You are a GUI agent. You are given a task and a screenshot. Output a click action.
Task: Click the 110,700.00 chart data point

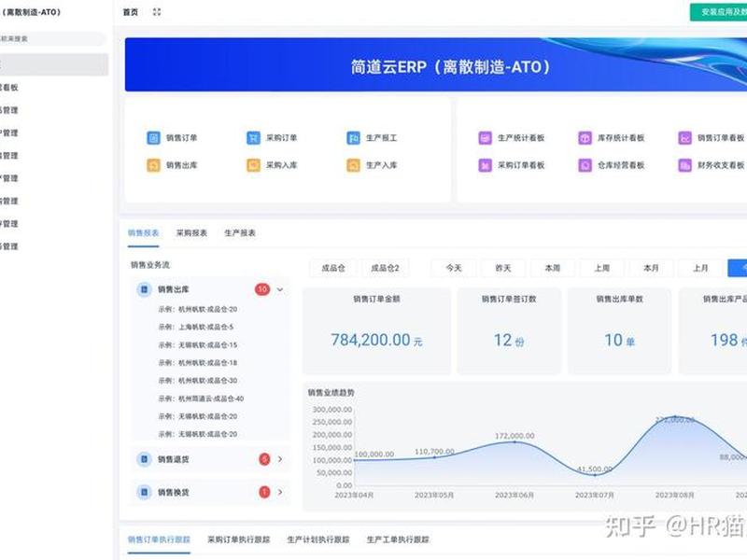click(434, 457)
